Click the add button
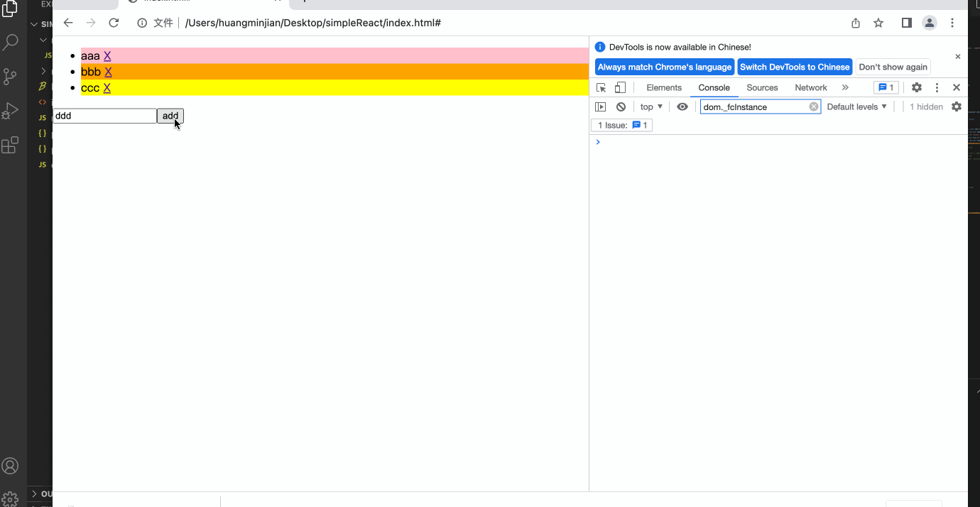Viewport: 980px width, 507px height. [170, 116]
